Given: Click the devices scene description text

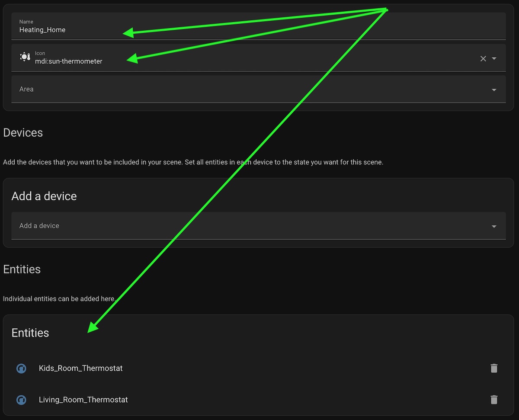Looking at the screenshot, I should pyautogui.click(x=193, y=163).
